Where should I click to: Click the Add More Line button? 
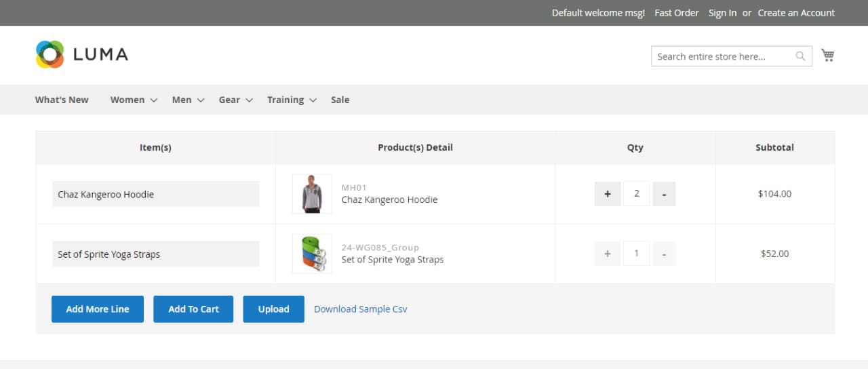tap(98, 309)
